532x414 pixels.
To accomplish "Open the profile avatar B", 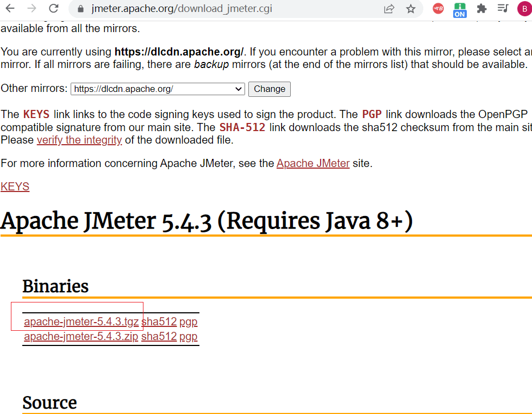I will 524,9.
